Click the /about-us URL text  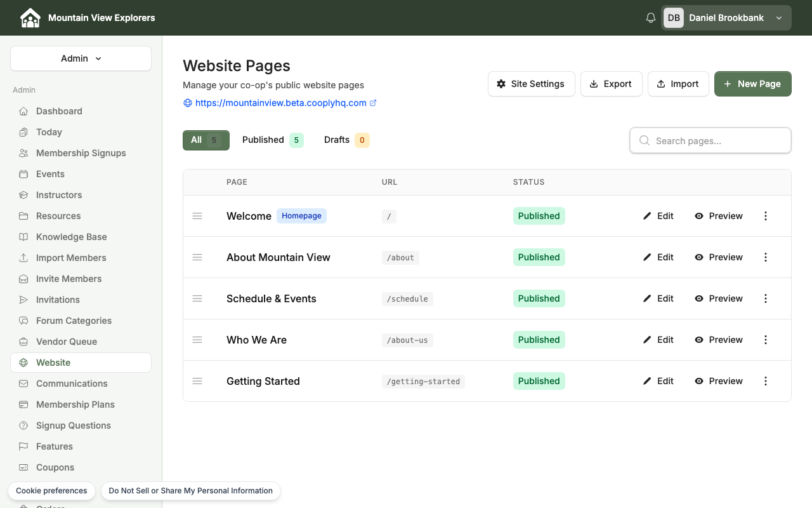coord(407,340)
